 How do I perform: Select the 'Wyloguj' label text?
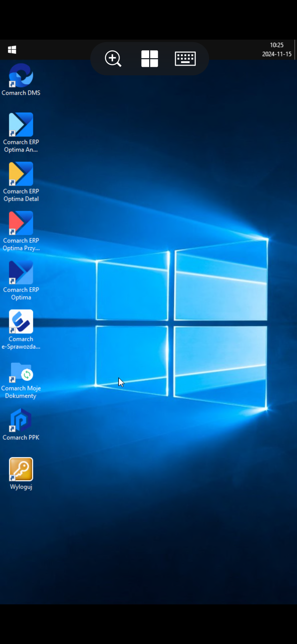click(21, 487)
